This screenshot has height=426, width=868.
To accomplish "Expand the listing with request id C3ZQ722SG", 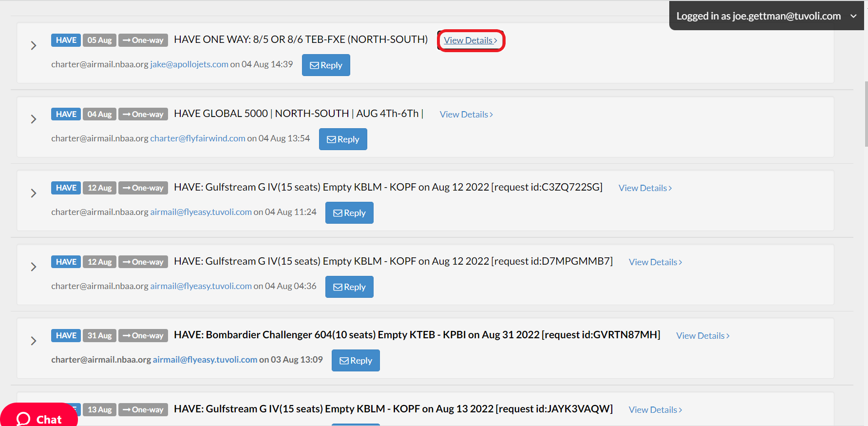I will (x=34, y=194).
